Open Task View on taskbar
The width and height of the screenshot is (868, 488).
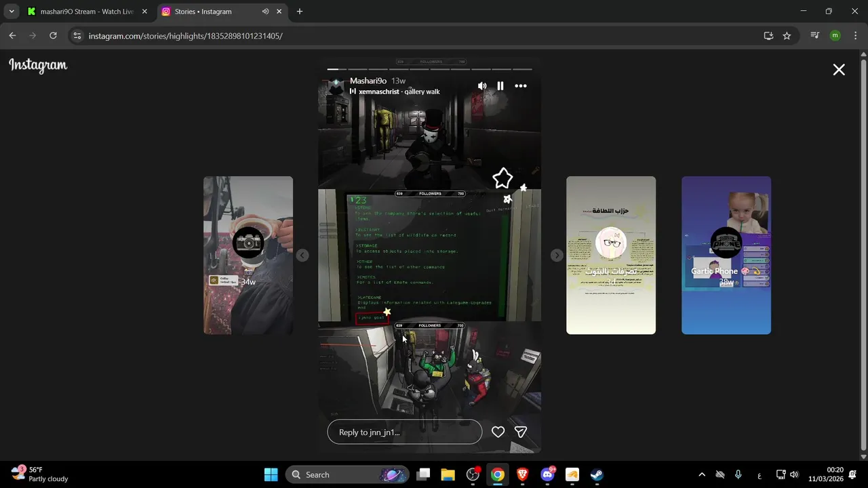(x=423, y=474)
